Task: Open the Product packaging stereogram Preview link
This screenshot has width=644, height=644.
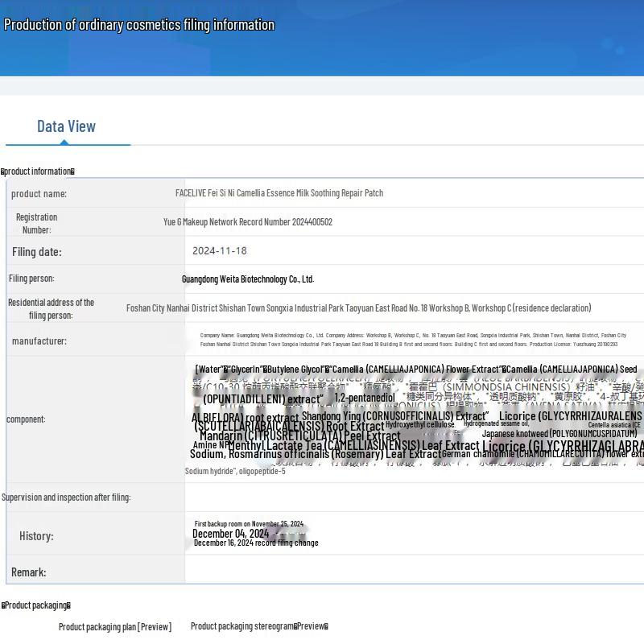Action: tap(258, 625)
